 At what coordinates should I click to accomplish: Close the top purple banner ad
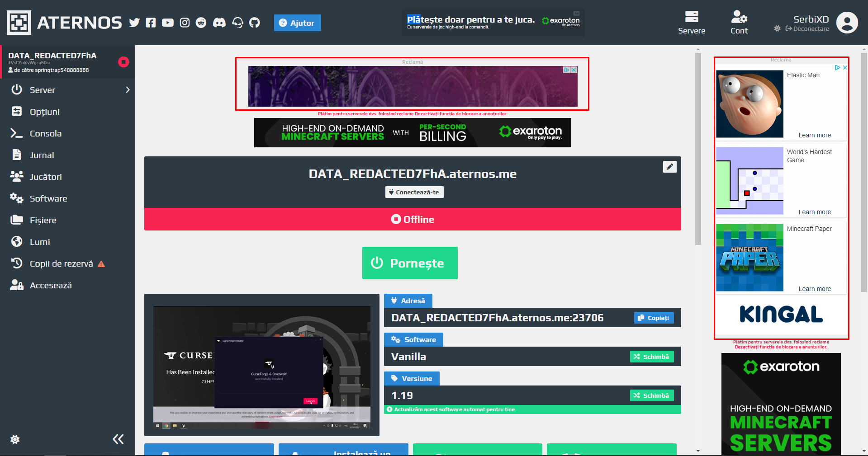point(574,70)
